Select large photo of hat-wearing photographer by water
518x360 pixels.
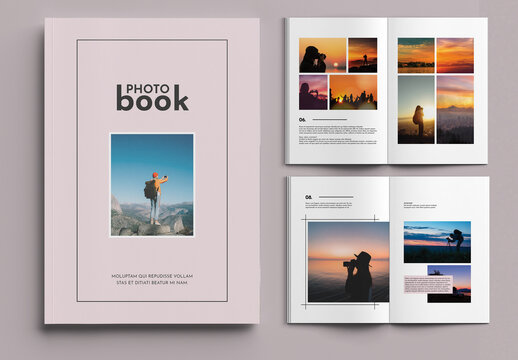tap(348, 262)
